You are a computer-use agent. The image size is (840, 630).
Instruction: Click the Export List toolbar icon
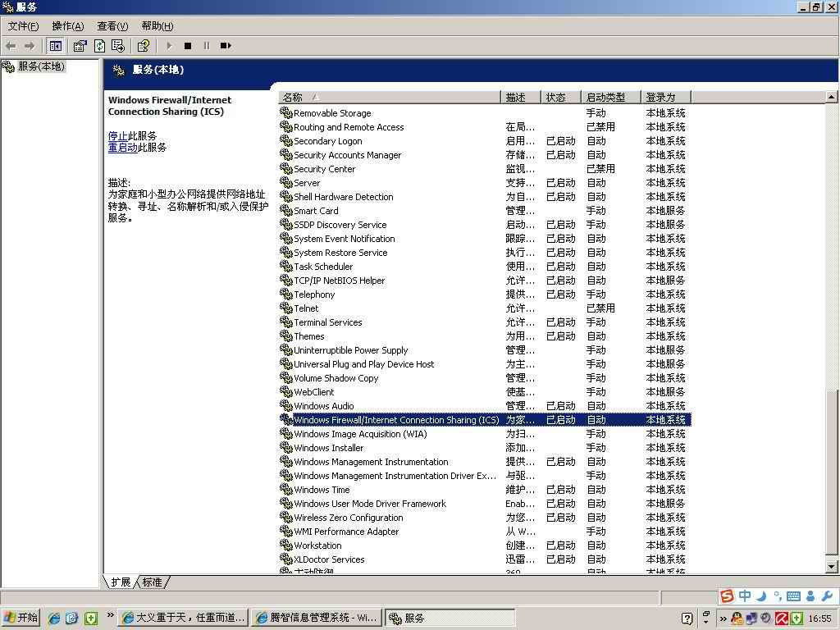click(118, 46)
